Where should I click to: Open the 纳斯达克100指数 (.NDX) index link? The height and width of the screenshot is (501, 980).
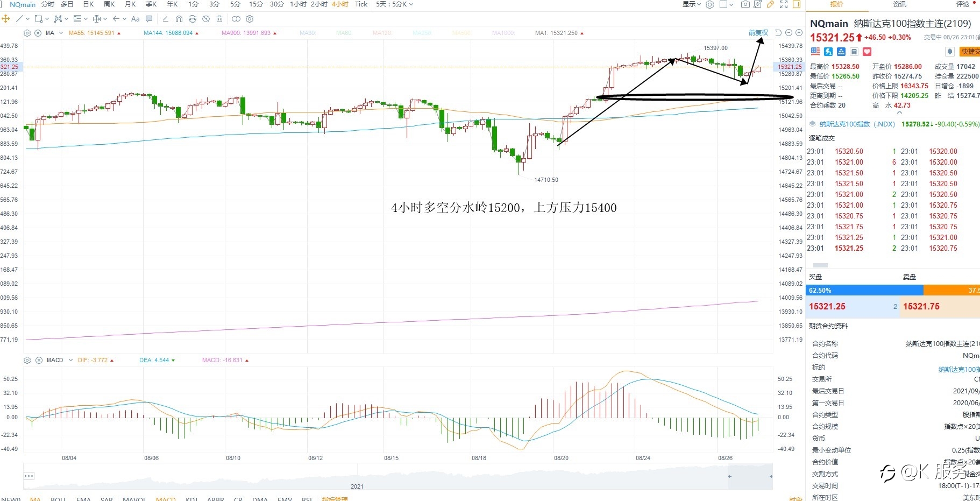[857, 124]
